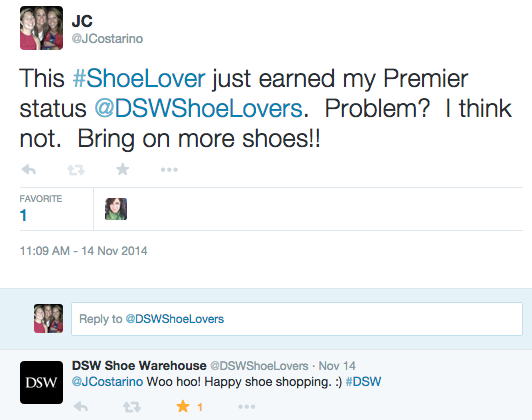Open the @DSWShoeLovers mention in the tweet text

tap(198, 109)
